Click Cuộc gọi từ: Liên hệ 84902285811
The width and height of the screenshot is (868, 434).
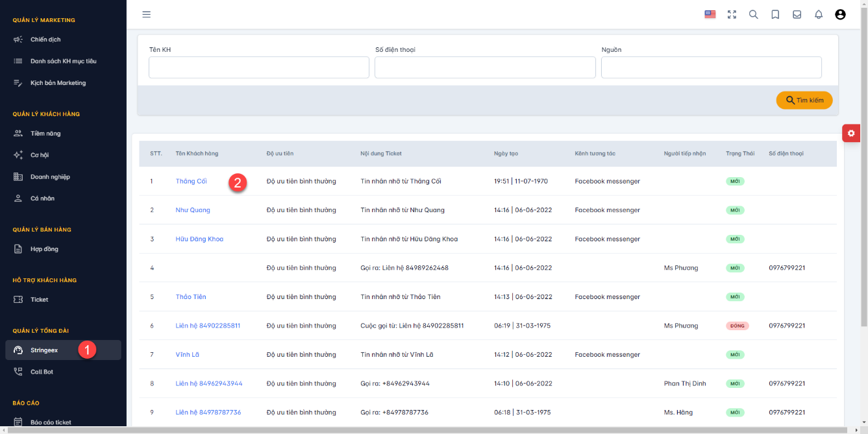(x=412, y=326)
